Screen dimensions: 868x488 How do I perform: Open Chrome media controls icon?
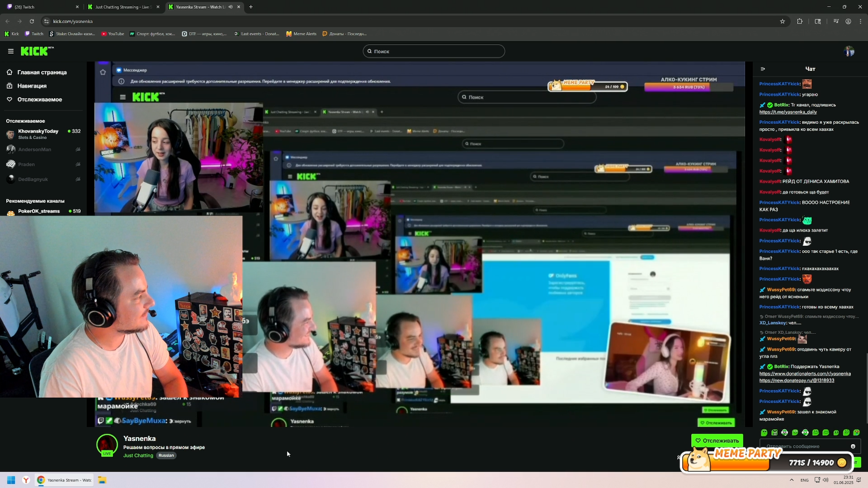(x=836, y=21)
